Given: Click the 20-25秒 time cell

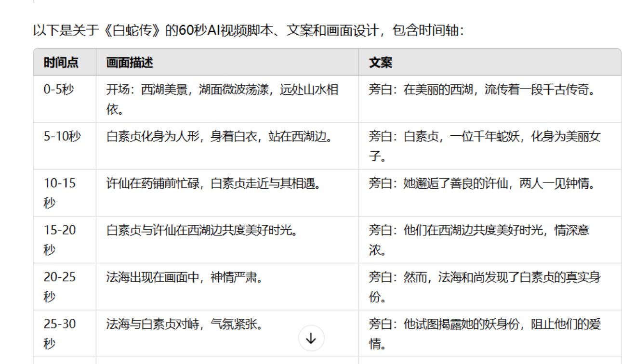Looking at the screenshot, I should [x=65, y=287].
